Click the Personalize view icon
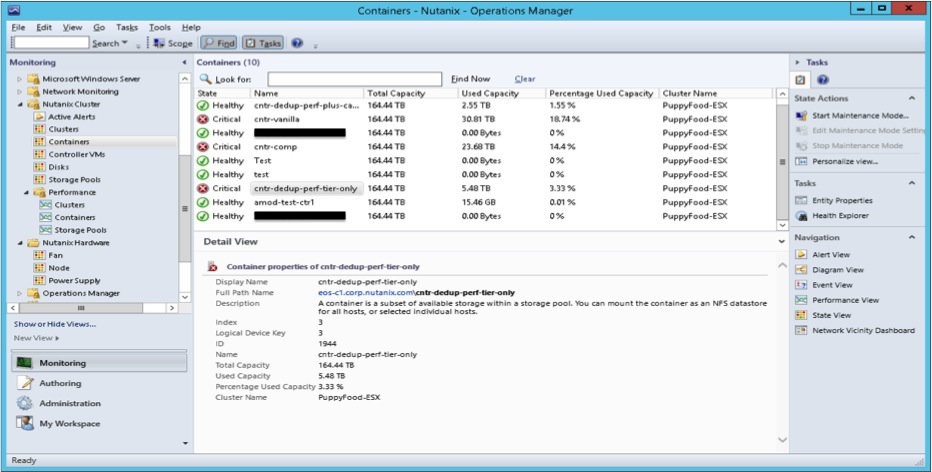 pyautogui.click(x=801, y=161)
